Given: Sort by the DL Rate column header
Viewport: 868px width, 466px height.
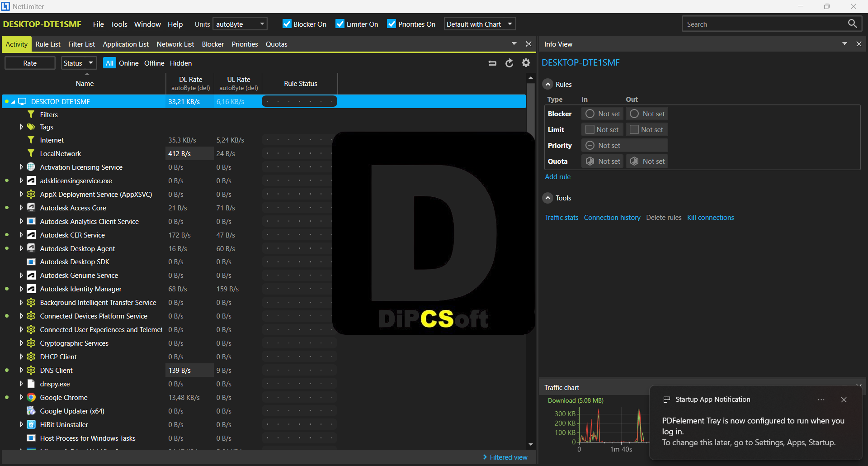Looking at the screenshot, I should tap(190, 83).
